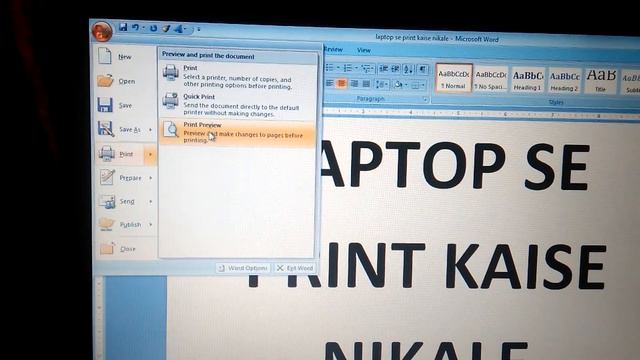Click Save icon in Quick Access Toolbar
This screenshot has width=640, height=360.
tap(123, 27)
